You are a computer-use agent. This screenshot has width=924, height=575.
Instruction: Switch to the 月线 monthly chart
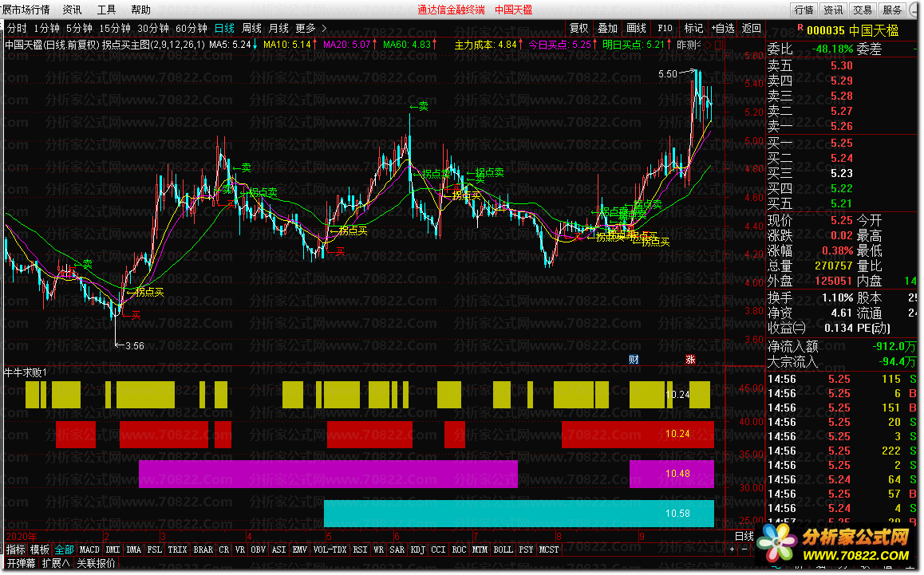[278, 28]
